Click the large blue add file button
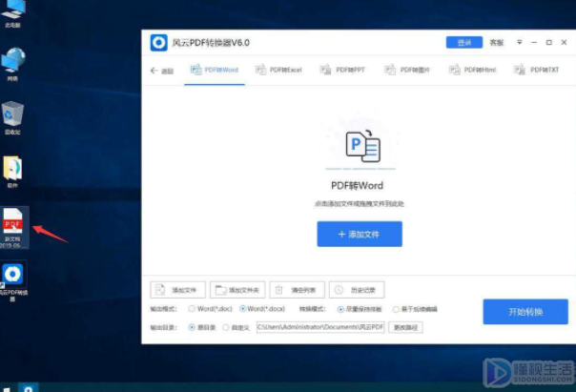 pos(360,234)
